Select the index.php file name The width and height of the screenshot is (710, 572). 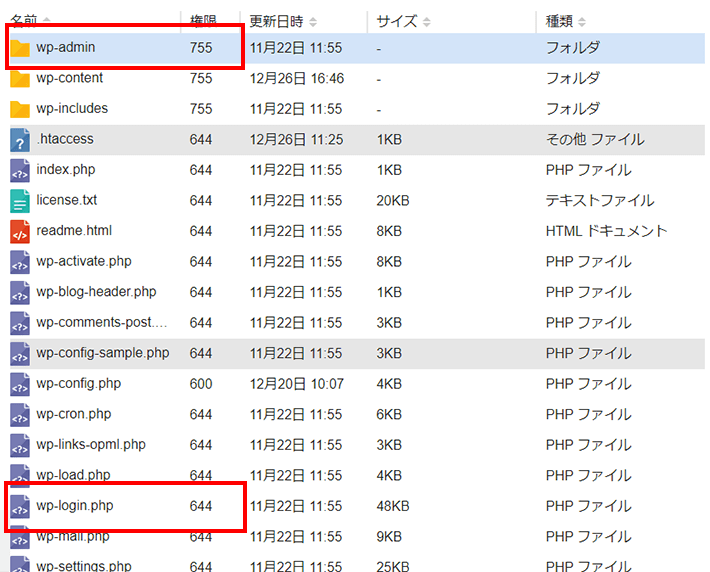click(66, 169)
